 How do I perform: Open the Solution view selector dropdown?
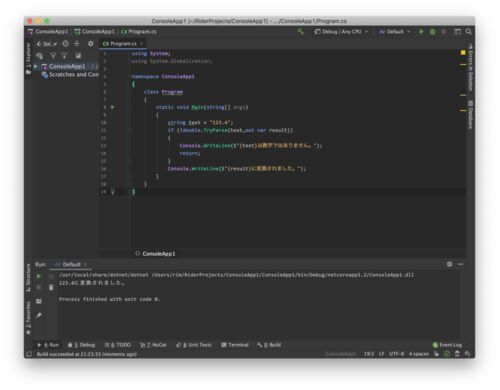[x=47, y=44]
